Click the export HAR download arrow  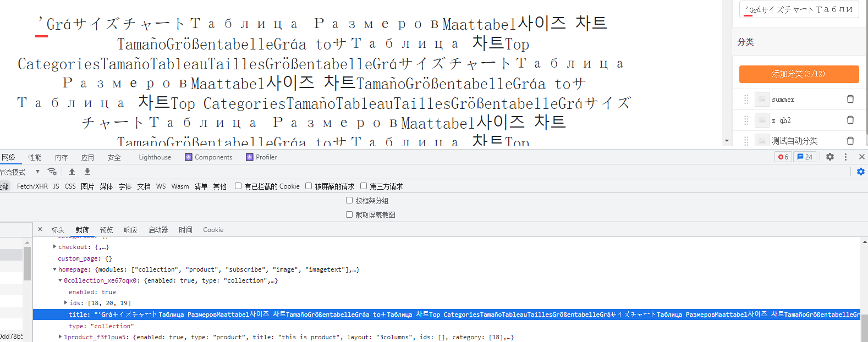click(87, 172)
